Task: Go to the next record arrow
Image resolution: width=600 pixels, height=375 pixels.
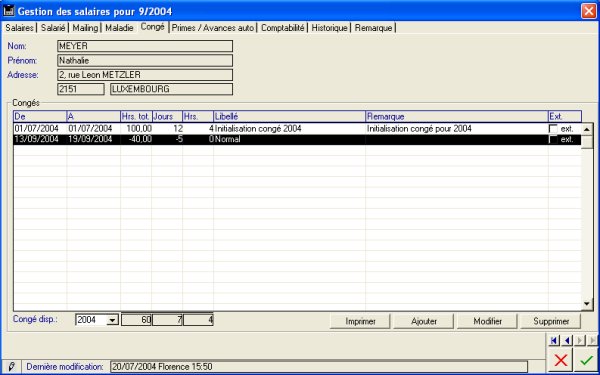Action: (x=580, y=340)
